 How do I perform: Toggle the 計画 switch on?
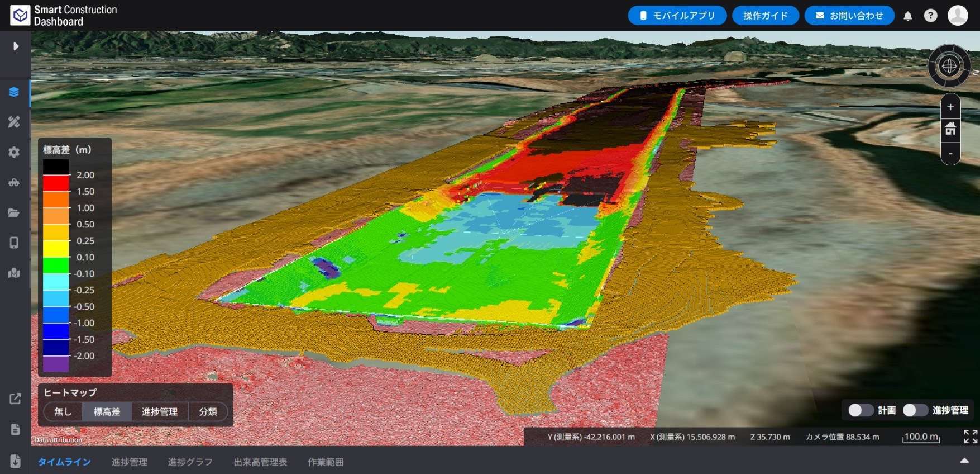(x=861, y=410)
